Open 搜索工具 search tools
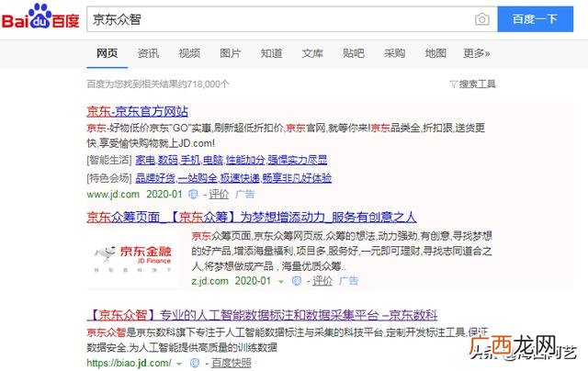The height and width of the screenshot is (371, 588). point(478,84)
